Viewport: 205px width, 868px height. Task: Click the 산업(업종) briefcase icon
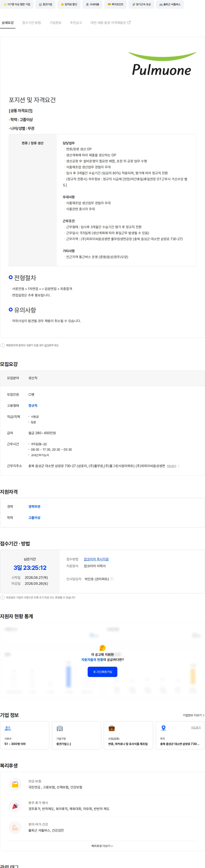tap(112, 728)
